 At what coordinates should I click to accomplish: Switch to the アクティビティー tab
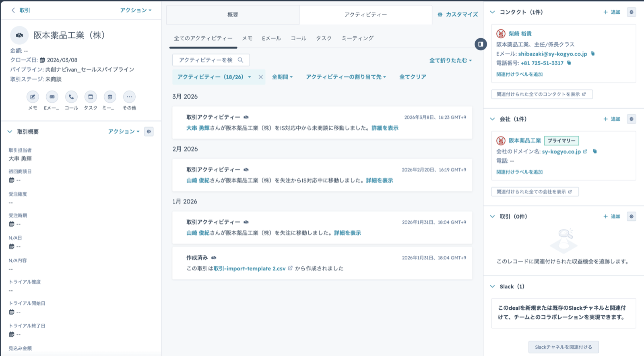point(365,15)
